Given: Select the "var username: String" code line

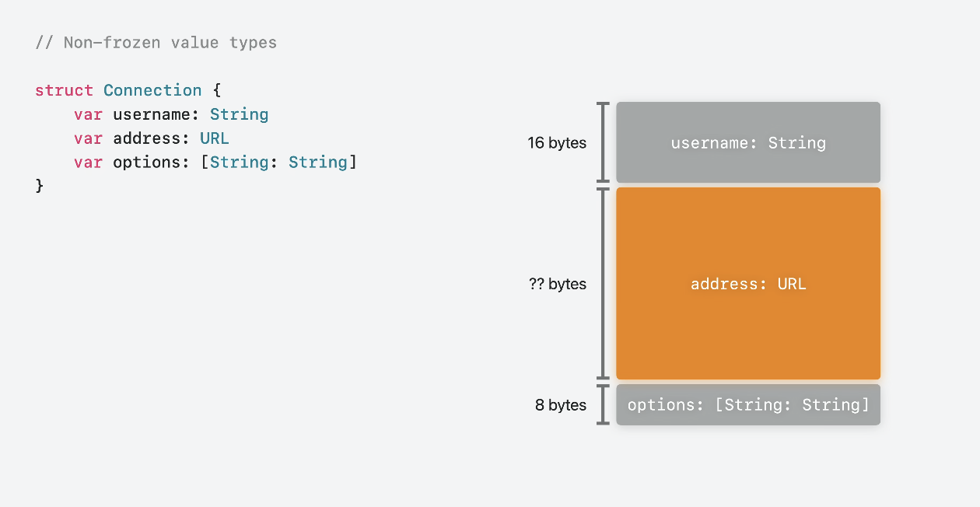Looking at the screenshot, I should pyautogui.click(x=171, y=114).
